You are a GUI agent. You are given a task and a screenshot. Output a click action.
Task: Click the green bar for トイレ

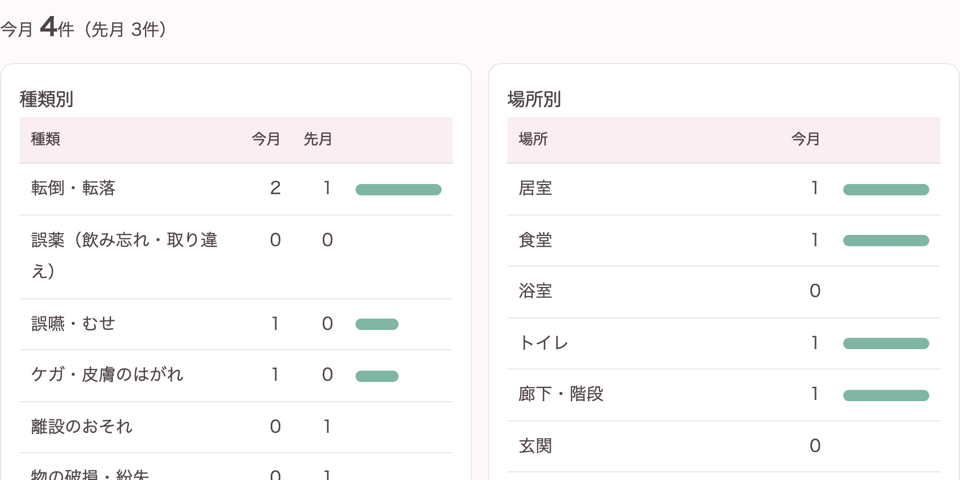(886, 343)
